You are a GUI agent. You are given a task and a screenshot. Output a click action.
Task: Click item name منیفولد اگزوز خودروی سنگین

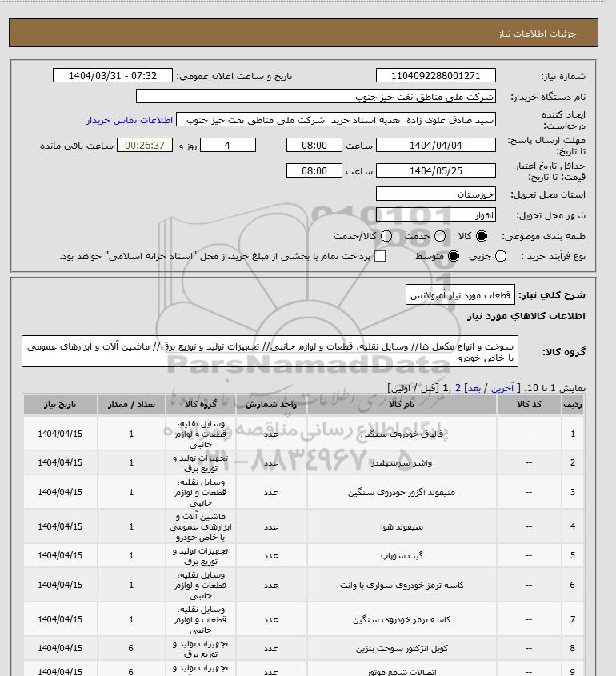(402, 492)
